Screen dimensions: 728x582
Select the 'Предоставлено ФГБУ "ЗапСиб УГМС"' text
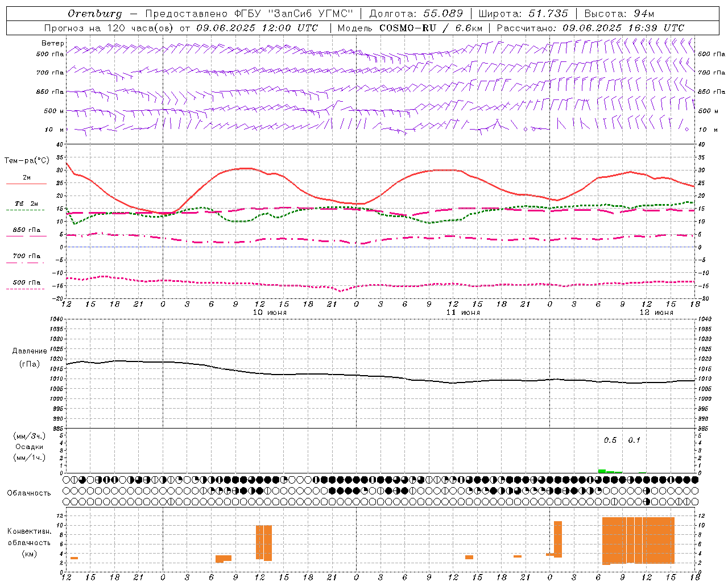250,14
